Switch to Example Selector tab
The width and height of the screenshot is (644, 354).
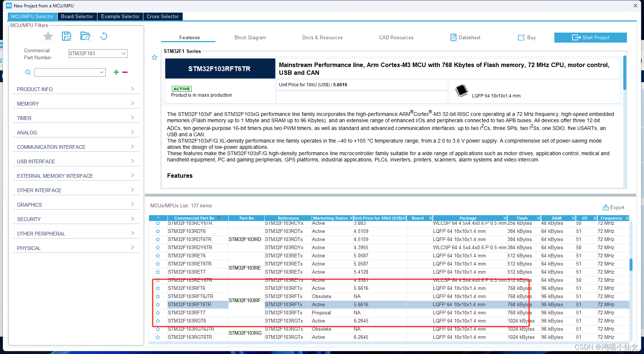pos(120,16)
